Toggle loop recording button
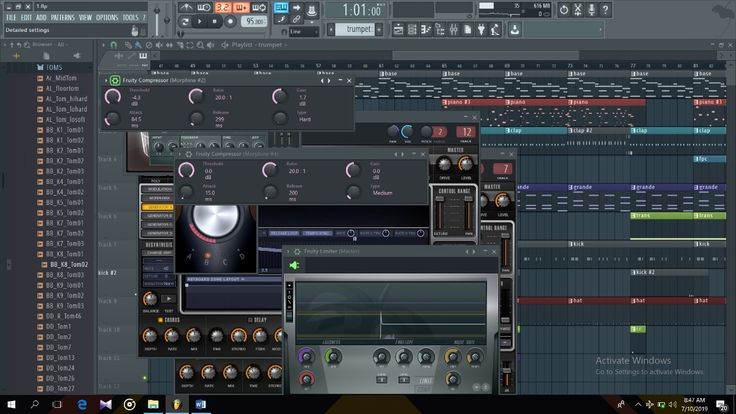This screenshot has width=736, height=414. pos(259,8)
